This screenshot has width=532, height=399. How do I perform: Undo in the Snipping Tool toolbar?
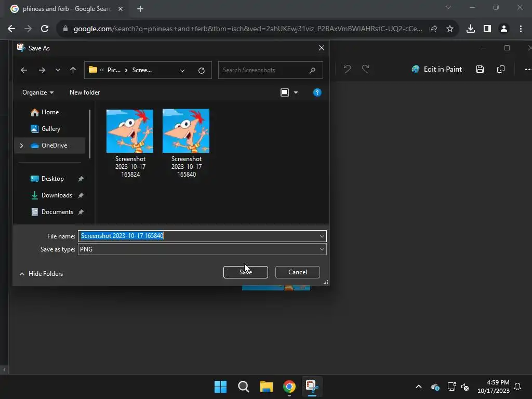347,69
